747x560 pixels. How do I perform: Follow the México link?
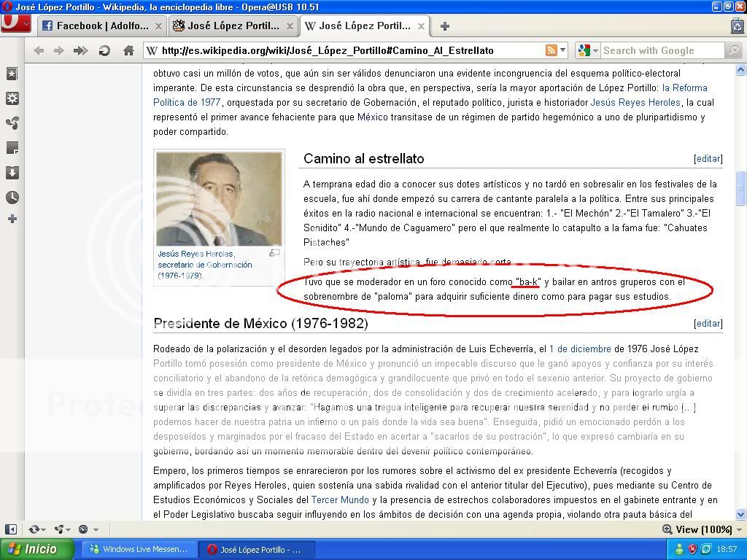pyautogui.click(x=373, y=117)
